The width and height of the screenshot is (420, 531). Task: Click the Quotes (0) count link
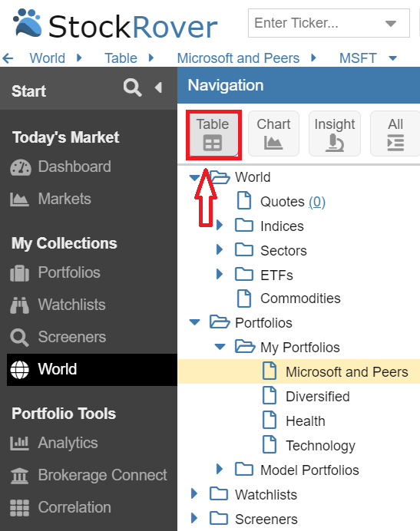point(317,202)
